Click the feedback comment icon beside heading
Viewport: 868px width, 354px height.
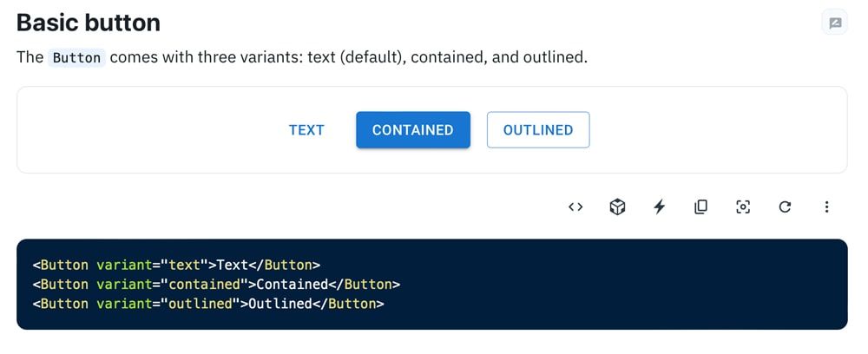click(x=834, y=23)
